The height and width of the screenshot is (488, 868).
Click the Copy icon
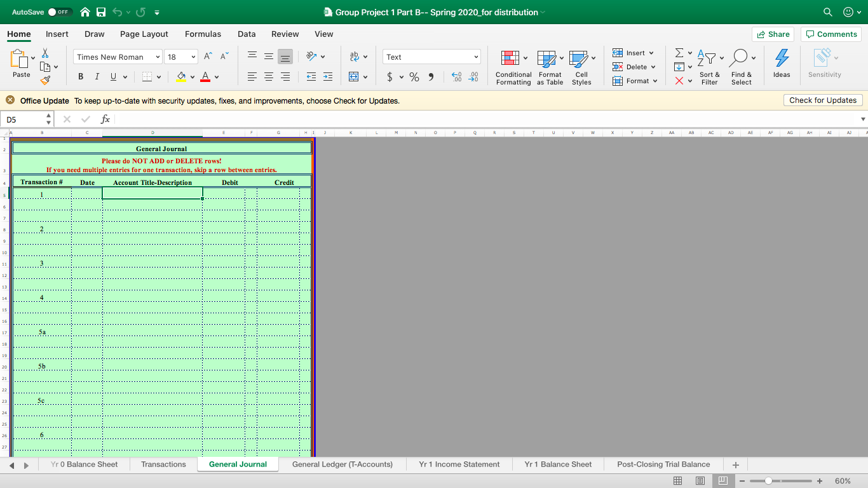45,67
